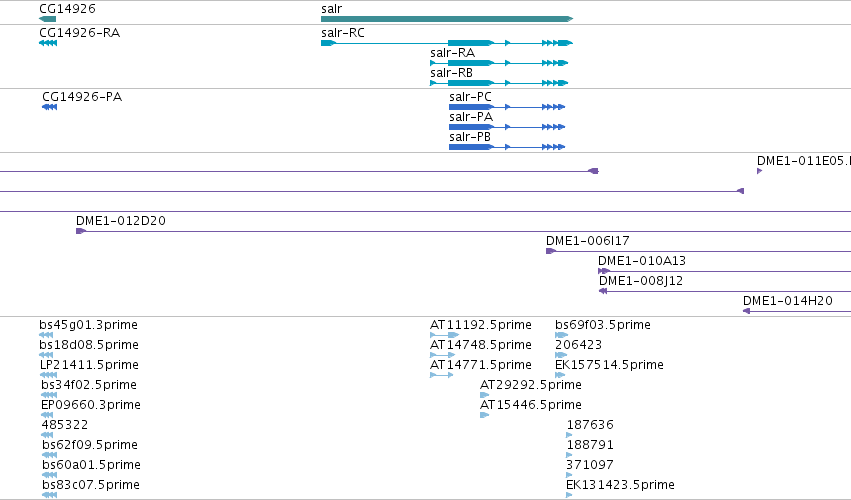
Task: Click the DME1-012D20 clone label
Action: point(121,221)
